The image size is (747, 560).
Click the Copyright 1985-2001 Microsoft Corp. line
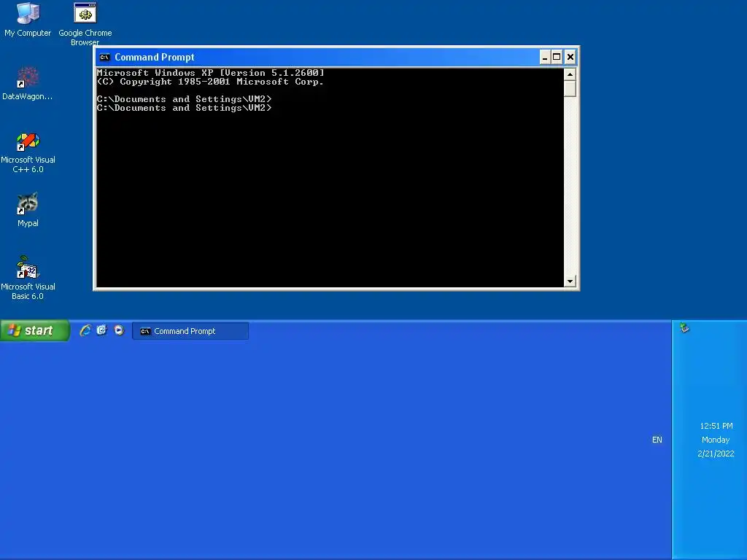tap(210, 82)
